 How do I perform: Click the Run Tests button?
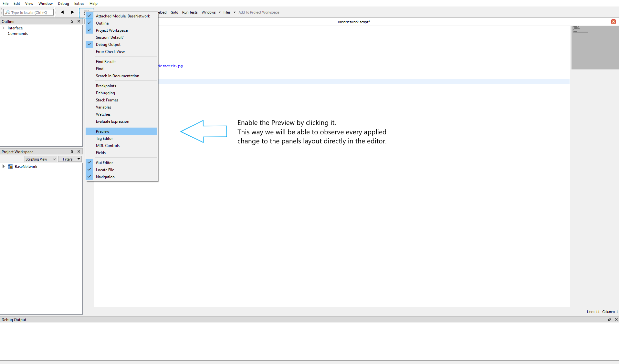click(190, 12)
